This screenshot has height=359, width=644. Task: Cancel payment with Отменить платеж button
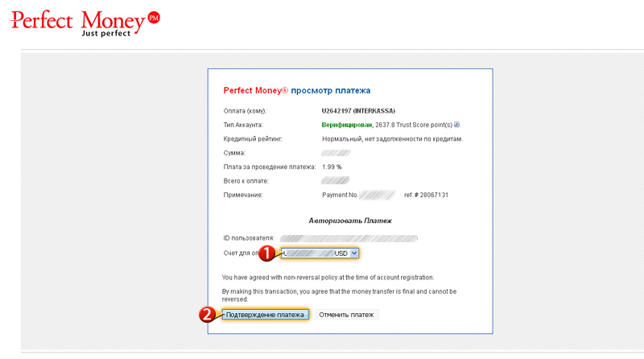[x=346, y=315]
